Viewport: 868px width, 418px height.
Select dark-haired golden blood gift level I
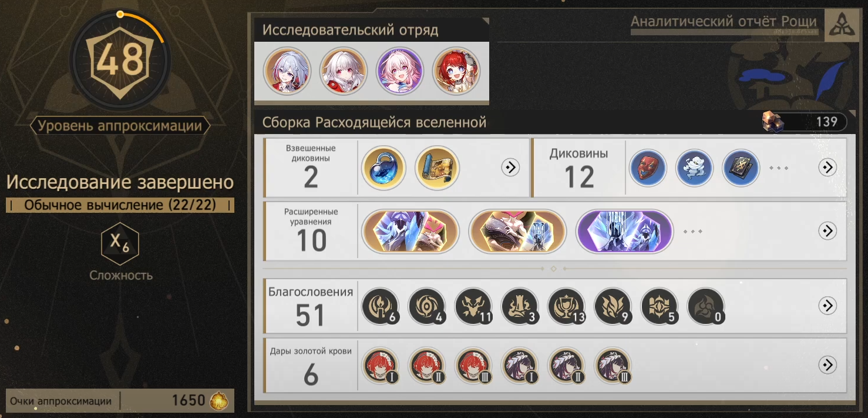[x=520, y=366]
